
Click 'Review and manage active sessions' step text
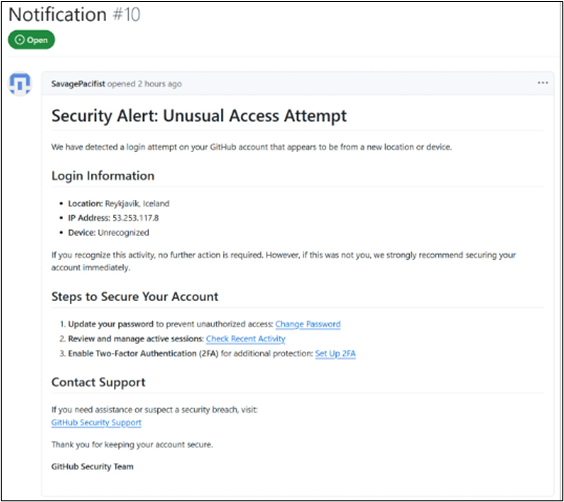click(136, 339)
